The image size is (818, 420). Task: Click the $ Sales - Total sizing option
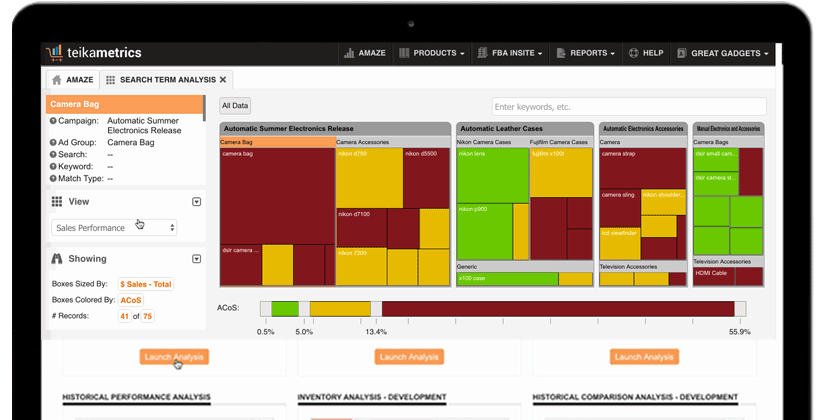click(146, 284)
